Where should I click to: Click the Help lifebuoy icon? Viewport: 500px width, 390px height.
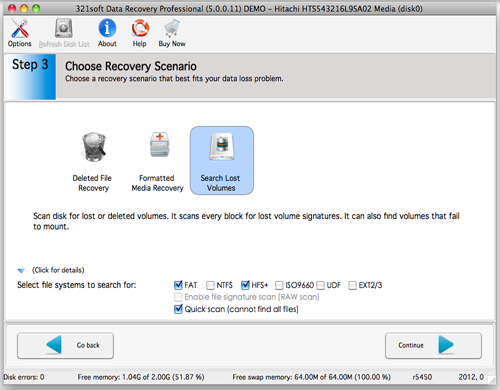[140, 28]
